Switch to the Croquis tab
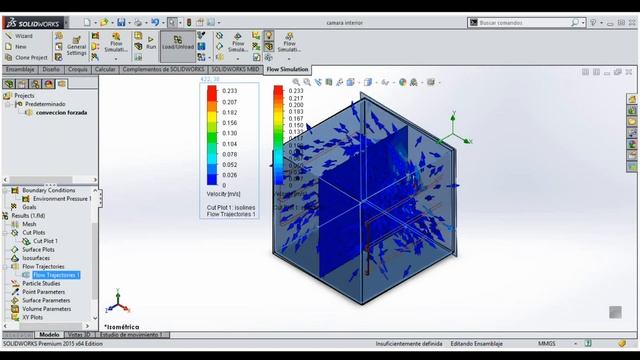Image resolution: width=640 pixels, height=360 pixels. point(78,69)
